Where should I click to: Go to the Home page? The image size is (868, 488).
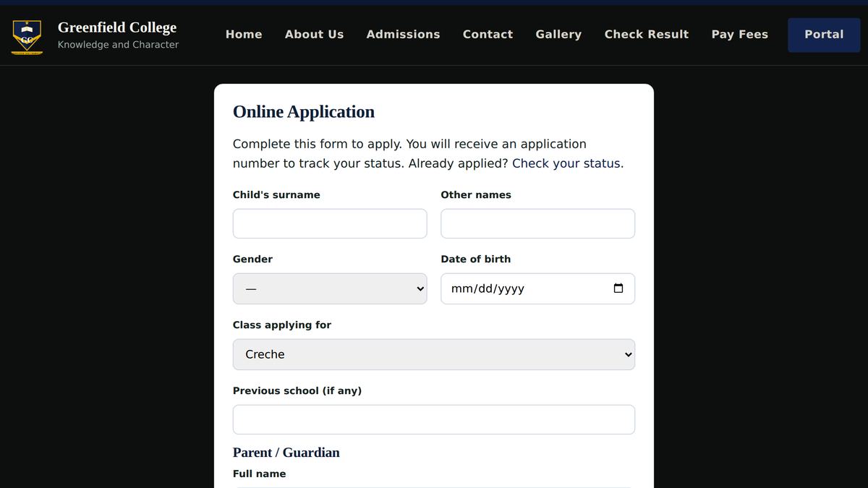(244, 34)
